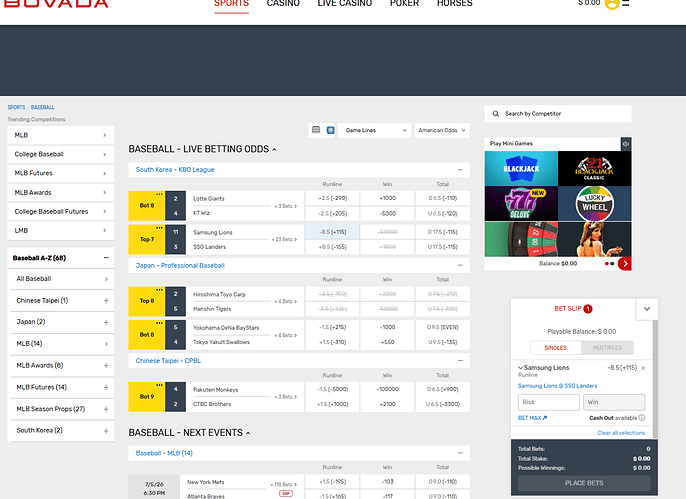Open the +23 Bets link for Samsung Lions
Viewport: 686px width, 499px height.
click(x=284, y=240)
